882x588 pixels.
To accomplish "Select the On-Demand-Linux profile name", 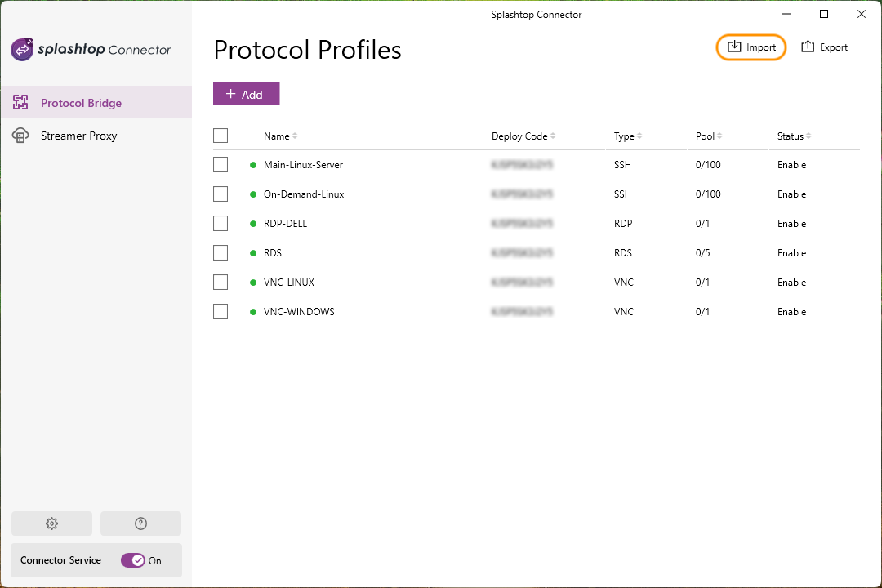I will [x=304, y=194].
